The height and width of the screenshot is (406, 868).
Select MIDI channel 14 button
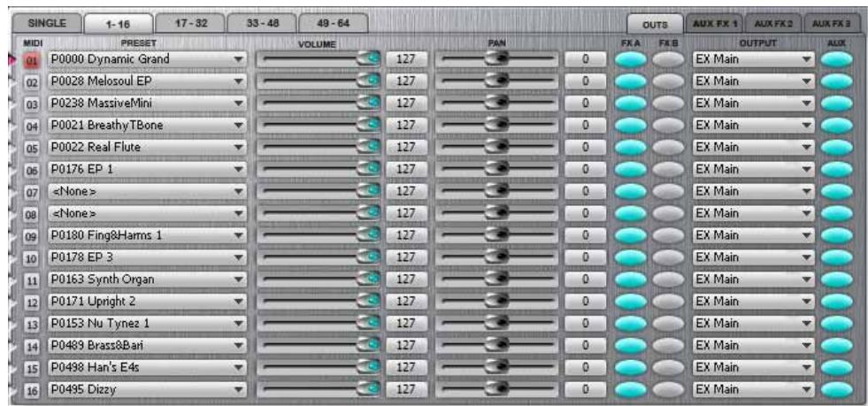(x=32, y=346)
